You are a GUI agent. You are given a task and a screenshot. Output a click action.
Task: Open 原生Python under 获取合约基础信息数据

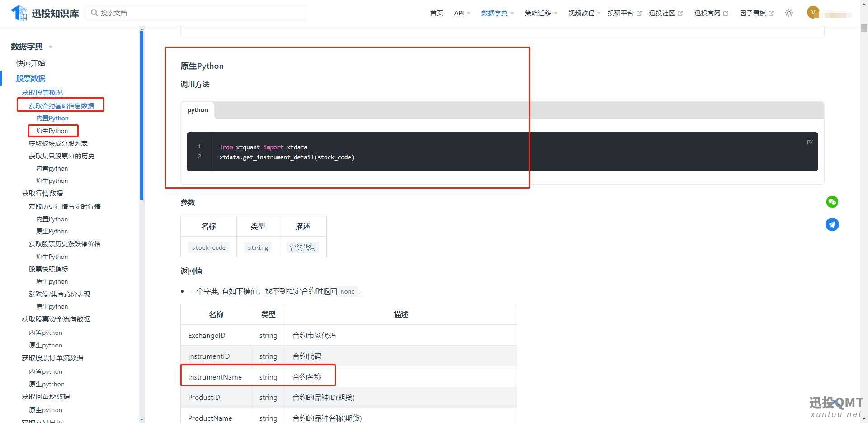click(52, 131)
